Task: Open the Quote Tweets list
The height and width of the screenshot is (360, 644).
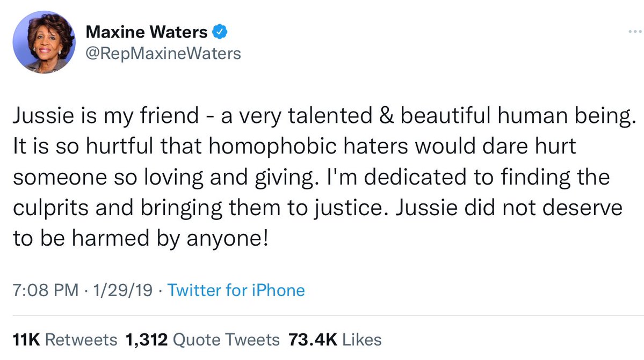Action: tap(227, 340)
